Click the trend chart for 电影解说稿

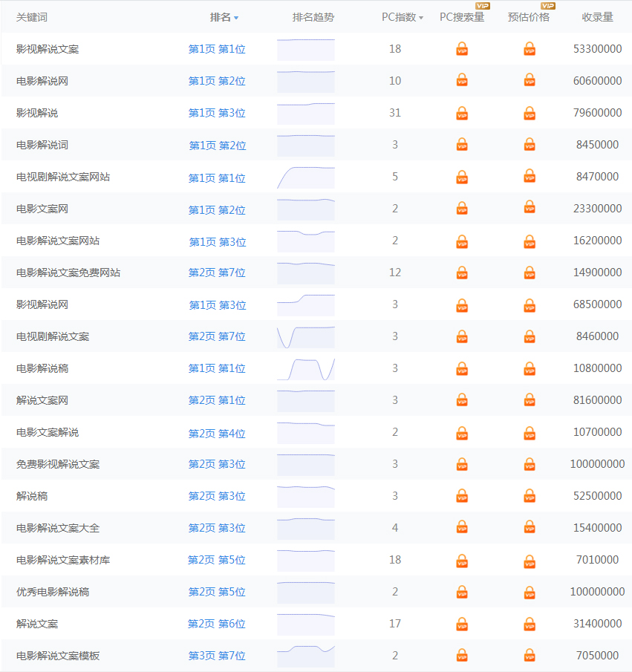click(x=306, y=368)
